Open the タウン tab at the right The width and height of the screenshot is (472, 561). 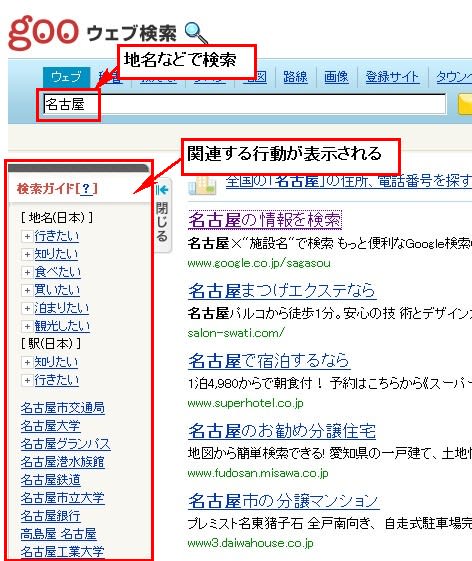tap(454, 77)
